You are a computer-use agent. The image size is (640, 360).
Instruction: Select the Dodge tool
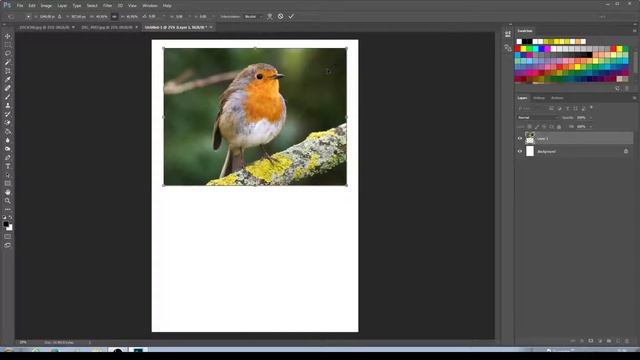[8, 149]
